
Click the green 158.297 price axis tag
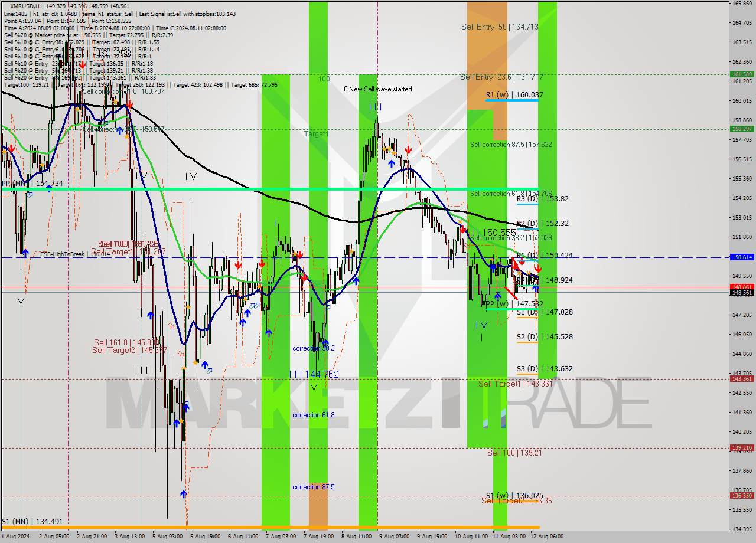tap(742, 129)
